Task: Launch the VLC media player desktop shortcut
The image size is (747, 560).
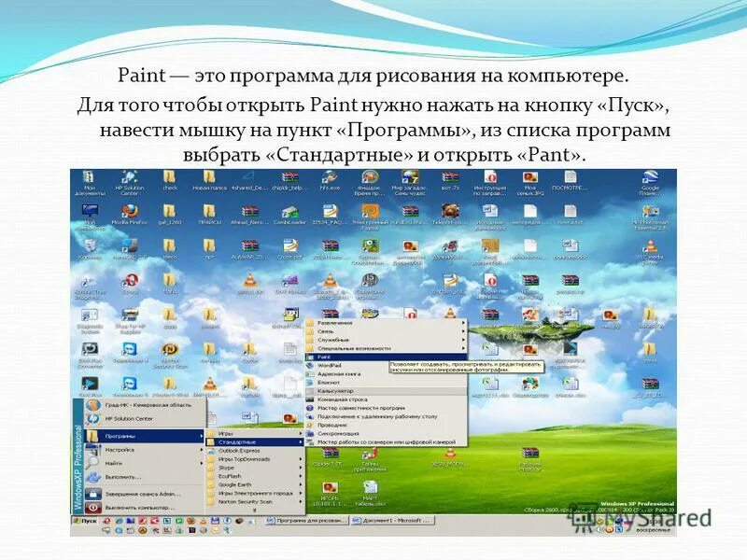Action: tap(650, 252)
